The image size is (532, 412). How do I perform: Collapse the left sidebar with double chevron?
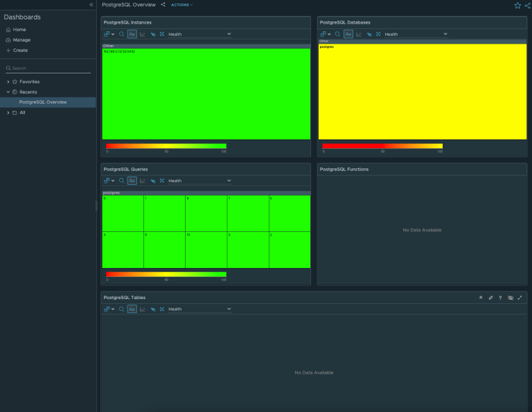pos(91,4)
